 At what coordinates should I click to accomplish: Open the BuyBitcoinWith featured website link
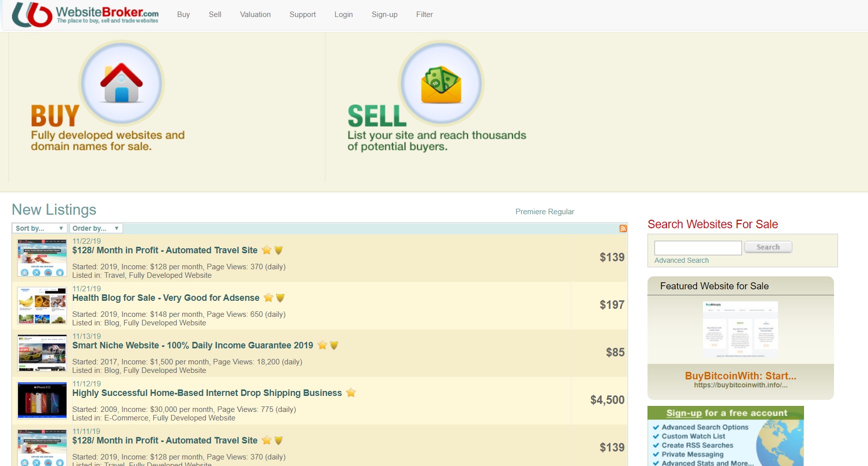740,376
